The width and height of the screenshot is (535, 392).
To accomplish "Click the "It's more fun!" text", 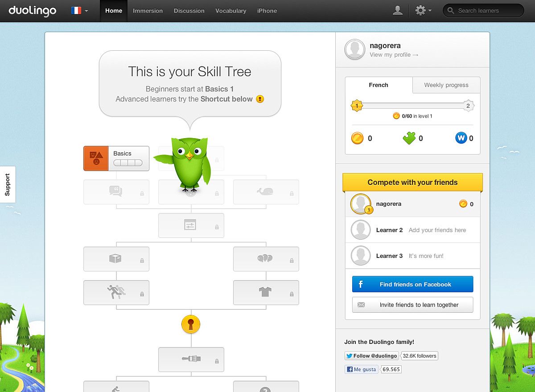I will pyautogui.click(x=426, y=256).
